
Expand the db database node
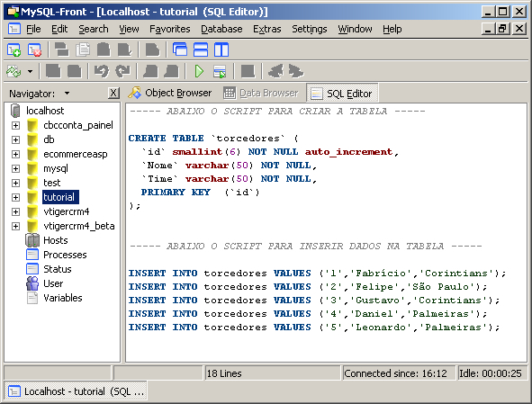pyautogui.click(x=15, y=139)
